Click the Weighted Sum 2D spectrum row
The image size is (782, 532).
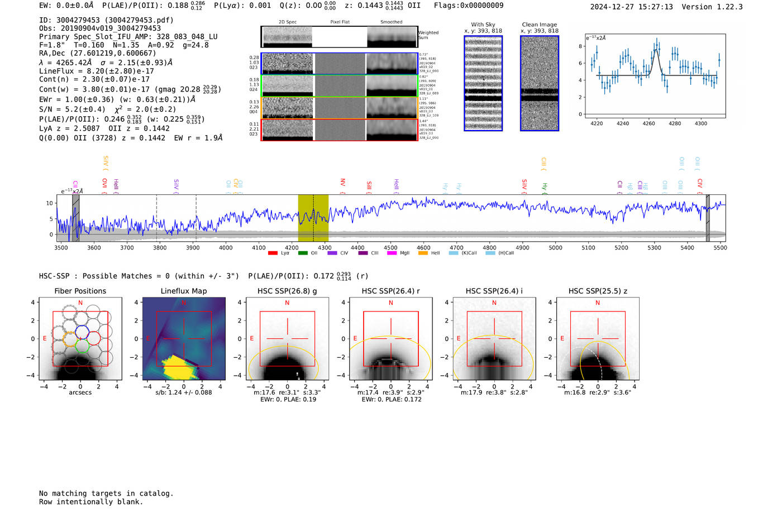tap(339, 37)
